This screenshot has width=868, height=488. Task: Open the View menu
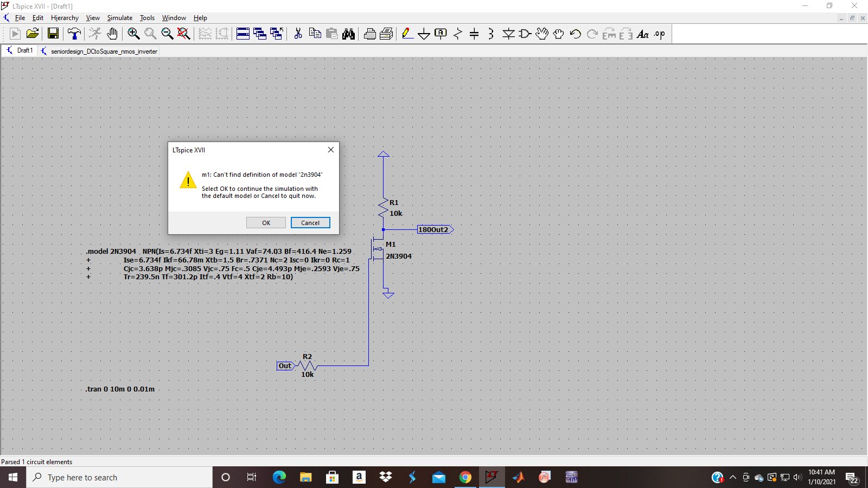[x=93, y=18]
